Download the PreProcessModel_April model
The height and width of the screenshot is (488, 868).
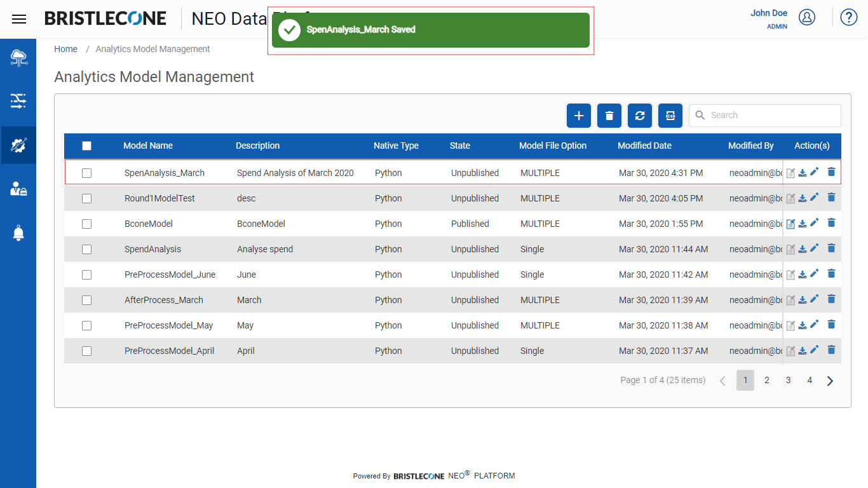(803, 351)
